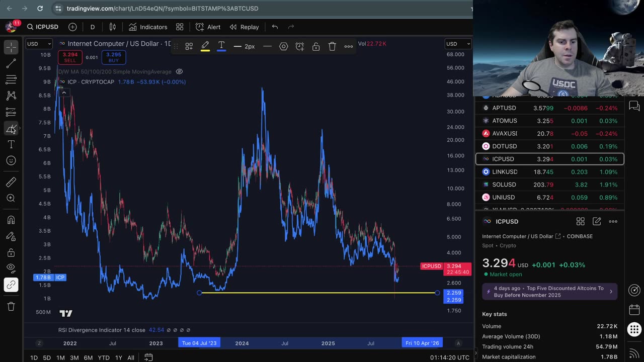
Task: Lock the selected drawing in floating toolbar
Action: 316,46
